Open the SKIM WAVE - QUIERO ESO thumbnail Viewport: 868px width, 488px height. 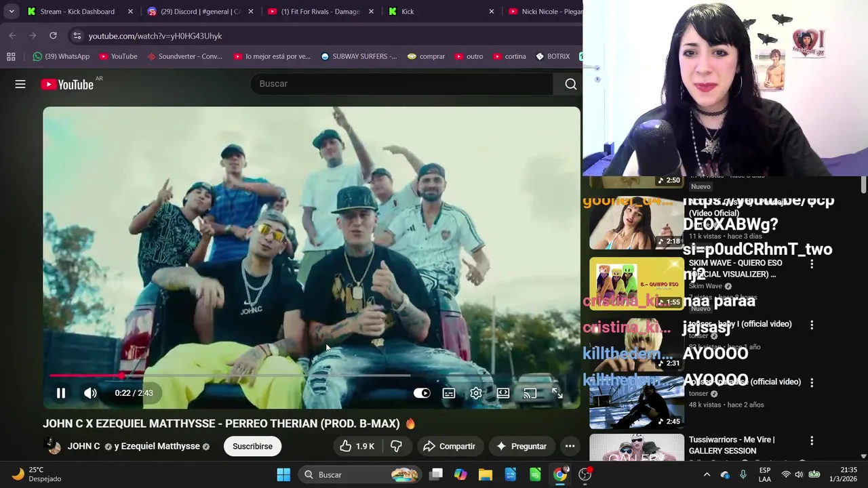[636, 283]
